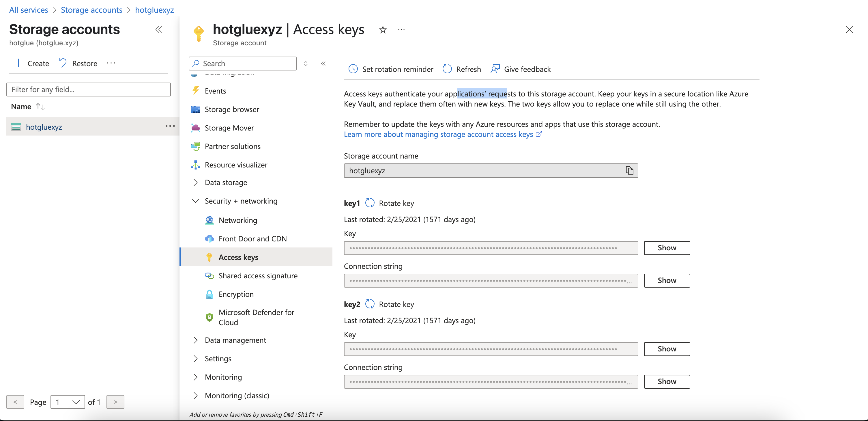Viewport: 868px width, 421px height.
Task: Go to previous page of results
Action: coord(15,402)
